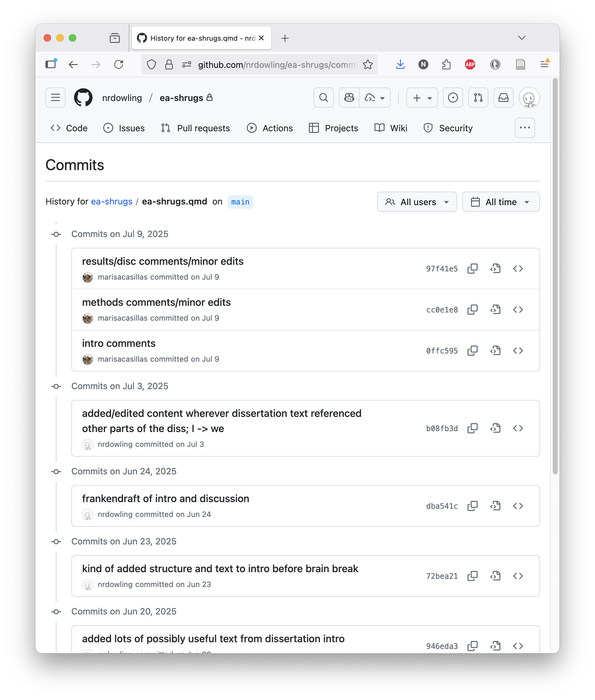This screenshot has height=700, width=595.
Task: Browse repository at commit 0ffc595
Action: 518,351
